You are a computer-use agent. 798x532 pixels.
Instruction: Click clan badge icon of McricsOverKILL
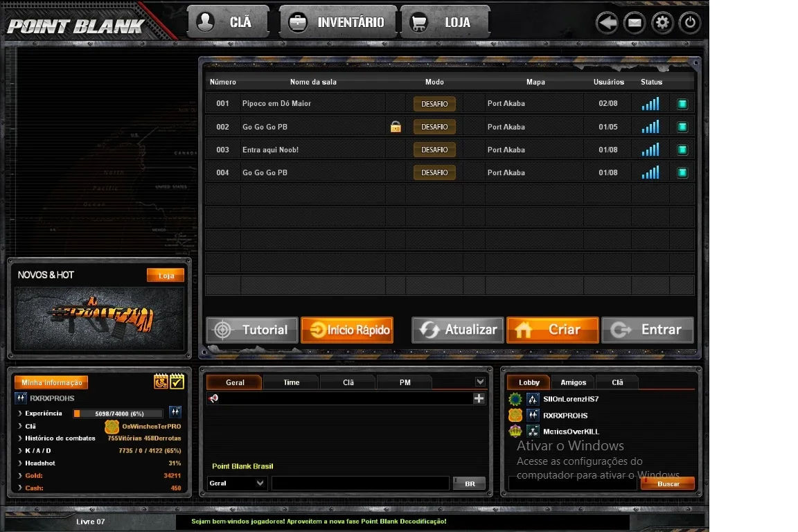pos(515,431)
